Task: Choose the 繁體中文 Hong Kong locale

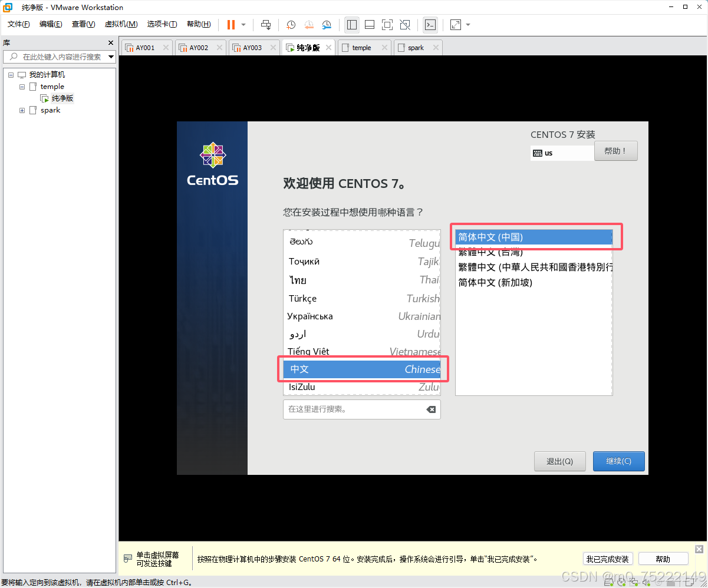Action: pyautogui.click(x=534, y=267)
